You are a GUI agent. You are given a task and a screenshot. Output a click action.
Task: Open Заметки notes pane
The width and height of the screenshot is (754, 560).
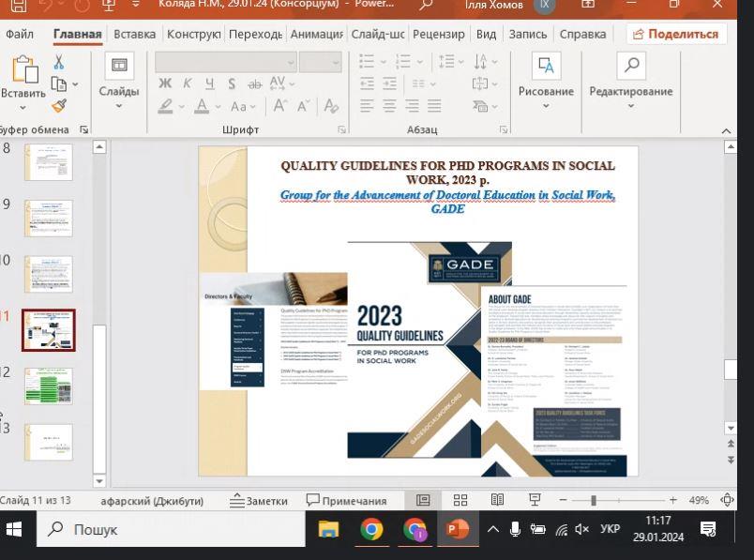coord(259,501)
